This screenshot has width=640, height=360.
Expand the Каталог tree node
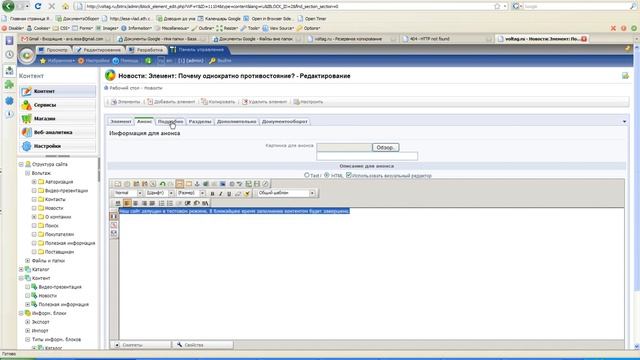tap(21, 270)
